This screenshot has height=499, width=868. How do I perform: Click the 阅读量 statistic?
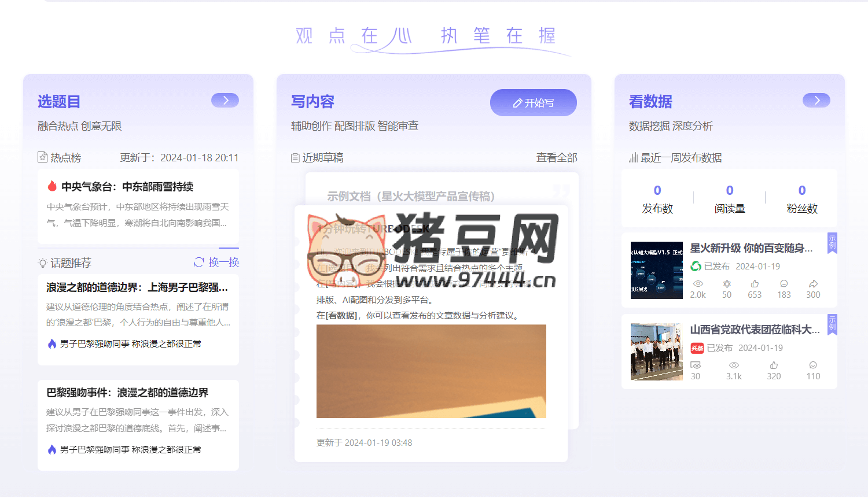pos(729,199)
